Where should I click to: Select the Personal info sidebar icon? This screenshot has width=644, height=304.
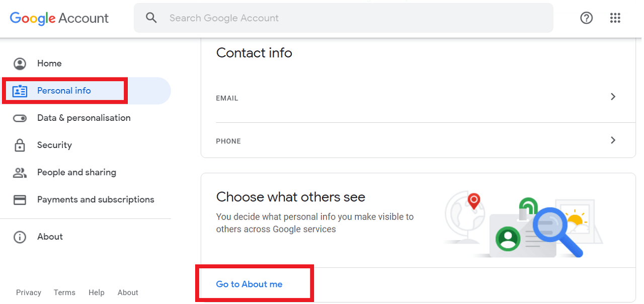pos(20,91)
